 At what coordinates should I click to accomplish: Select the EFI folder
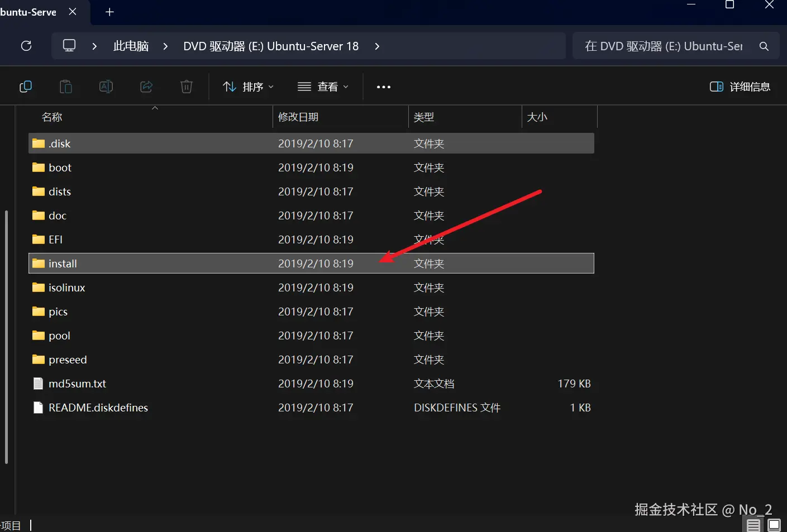click(311, 239)
